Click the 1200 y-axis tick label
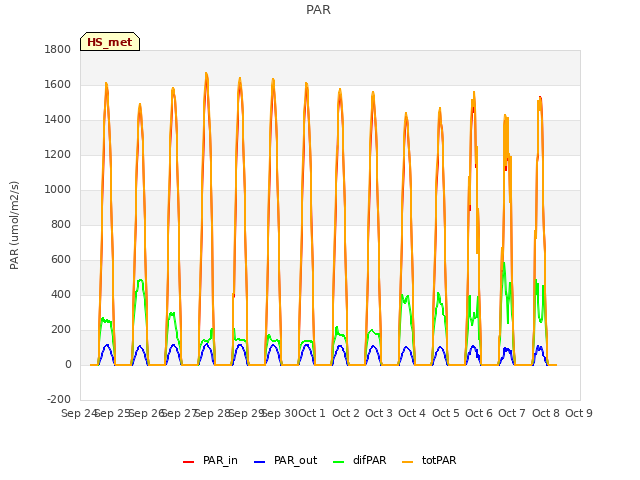This screenshot has width=640, height=480. pyautogui.click(x=58, y=155)
